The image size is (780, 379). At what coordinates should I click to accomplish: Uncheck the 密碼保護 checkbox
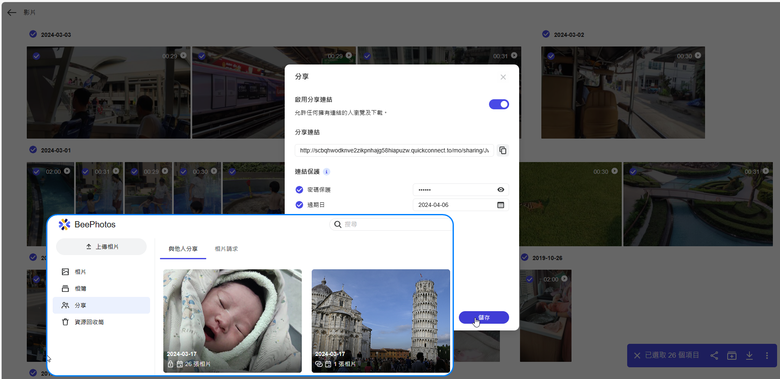pos(299,190)
